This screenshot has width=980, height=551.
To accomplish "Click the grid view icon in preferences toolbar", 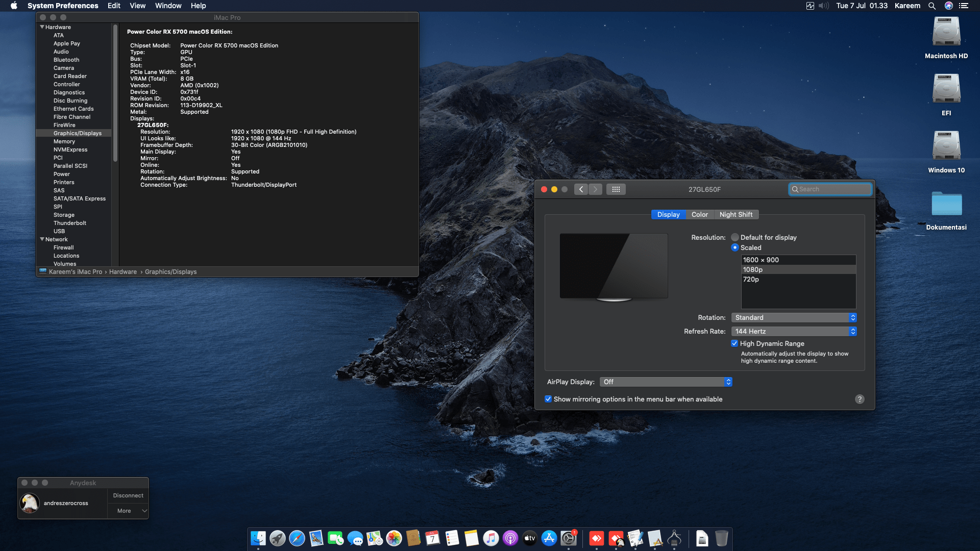I will point(616,189).
